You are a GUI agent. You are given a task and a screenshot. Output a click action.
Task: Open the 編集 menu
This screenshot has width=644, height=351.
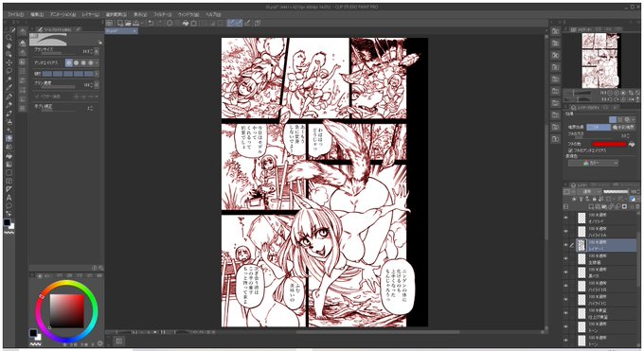[x=37, y=14]
